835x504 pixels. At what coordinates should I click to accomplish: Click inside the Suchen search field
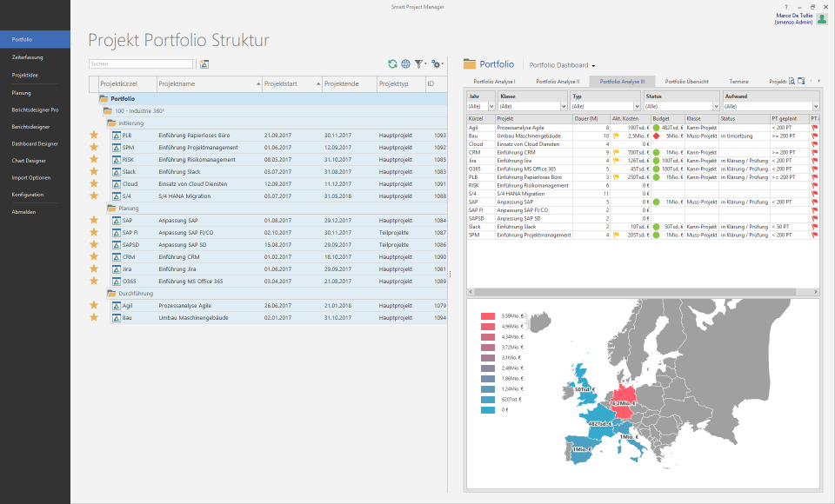pos(139,63)
